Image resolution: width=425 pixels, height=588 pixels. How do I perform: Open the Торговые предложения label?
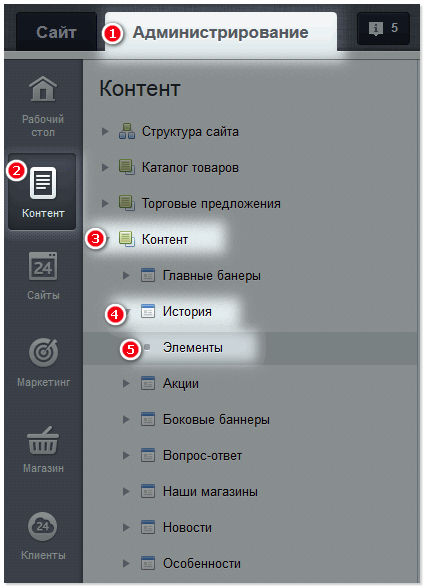(211, 204)
